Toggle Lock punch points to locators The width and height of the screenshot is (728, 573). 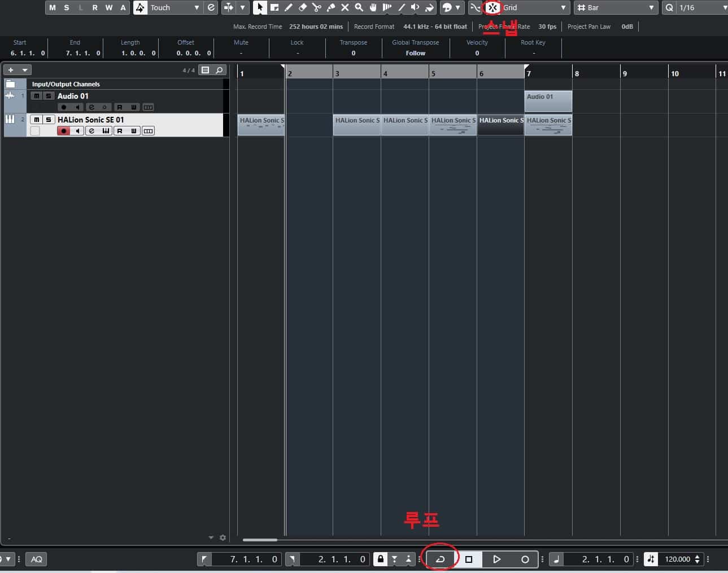[381, 559]
